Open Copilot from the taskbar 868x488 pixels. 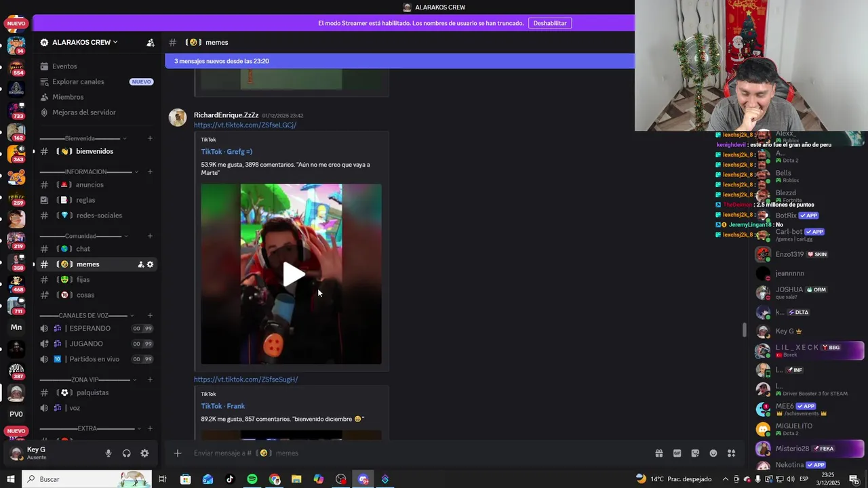click(319, 479)
